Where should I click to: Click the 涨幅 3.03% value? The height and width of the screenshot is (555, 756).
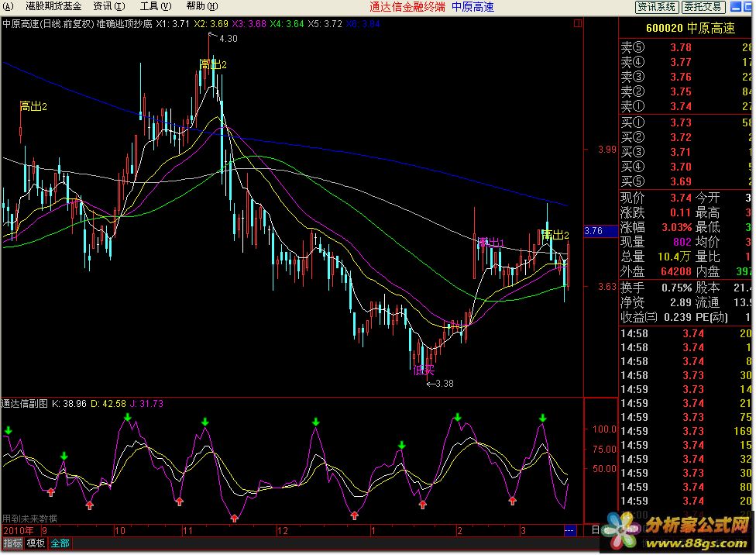pos(676,227)
